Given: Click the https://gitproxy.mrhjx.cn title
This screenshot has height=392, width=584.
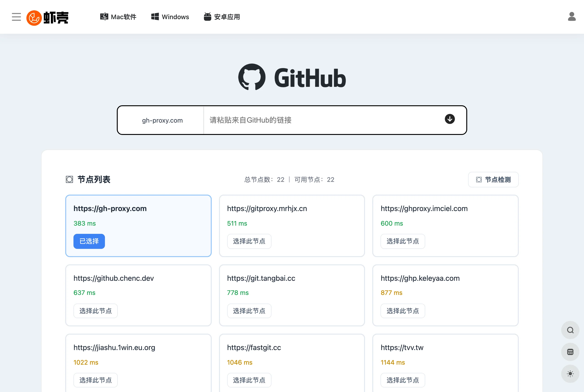Looking at the screenshot, I should point(267,209).
